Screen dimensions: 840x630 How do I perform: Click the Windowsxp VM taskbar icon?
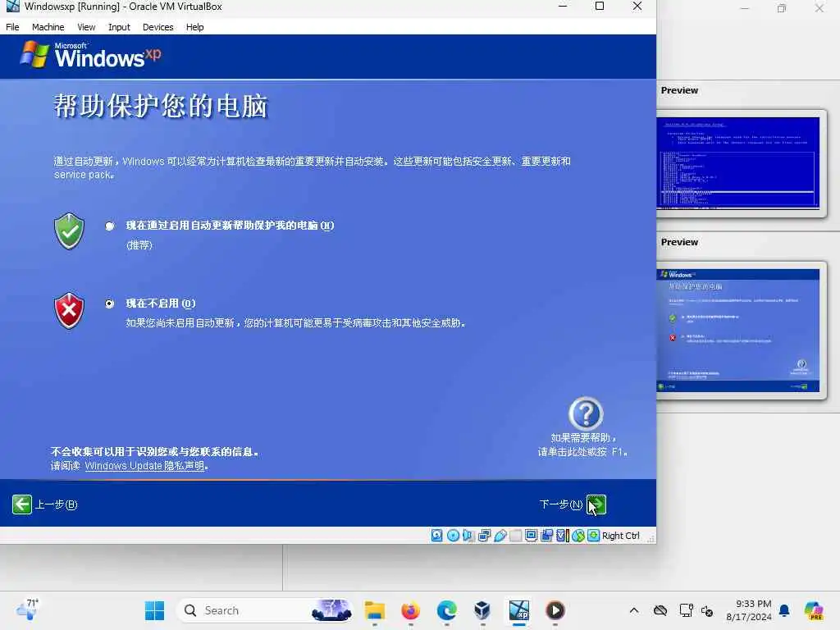[x=519, y=610]
